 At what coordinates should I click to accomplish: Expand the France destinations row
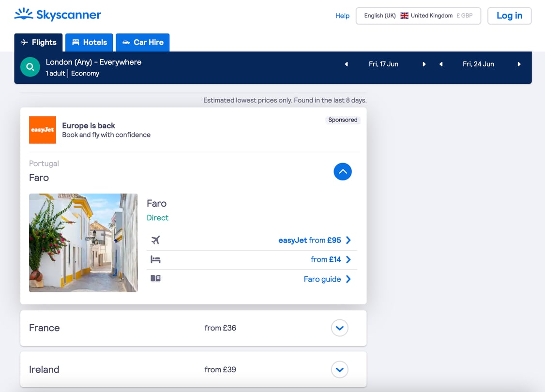pyautogui.click(x=340, y=328)
